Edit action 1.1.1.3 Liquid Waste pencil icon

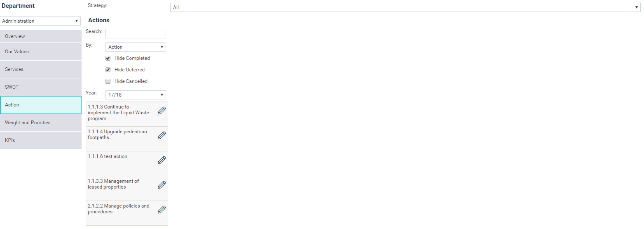(x=162, y=111)
